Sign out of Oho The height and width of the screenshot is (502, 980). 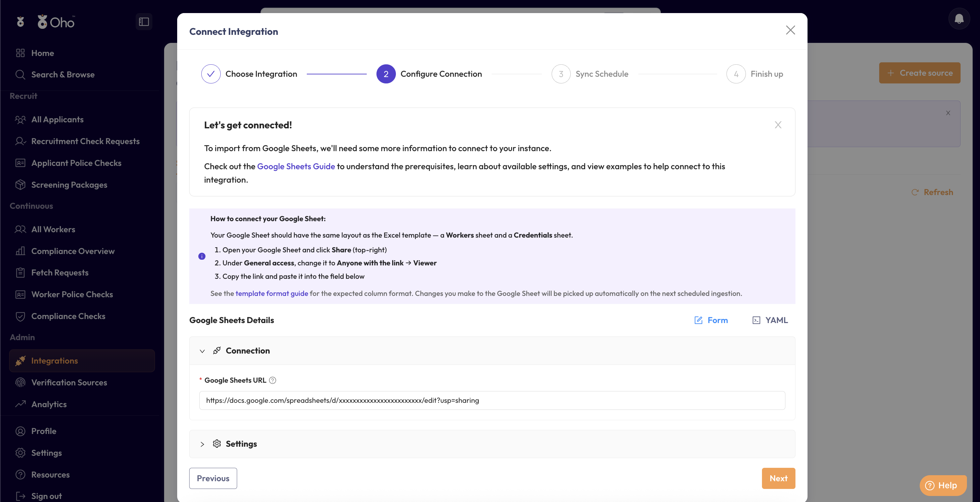(47, 496)
